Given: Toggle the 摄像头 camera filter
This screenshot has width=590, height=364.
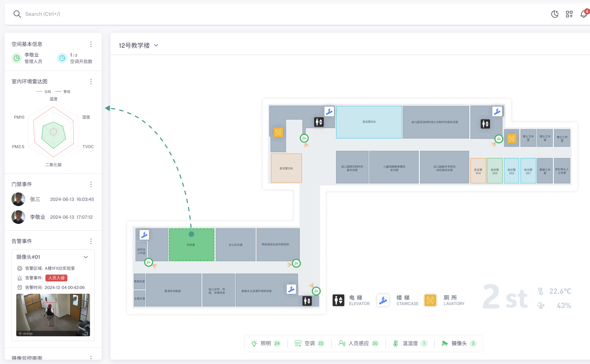Looking at the screenshot, I should (x=459, y=343).
